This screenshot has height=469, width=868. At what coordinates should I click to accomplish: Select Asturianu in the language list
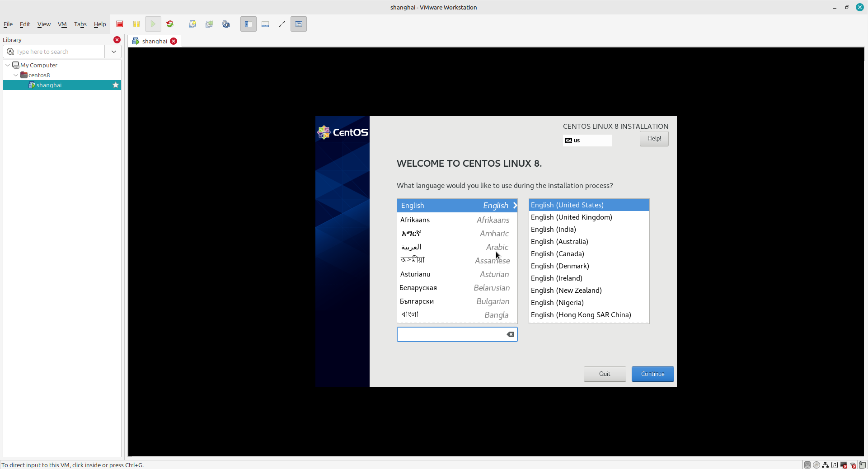[457, 274]
